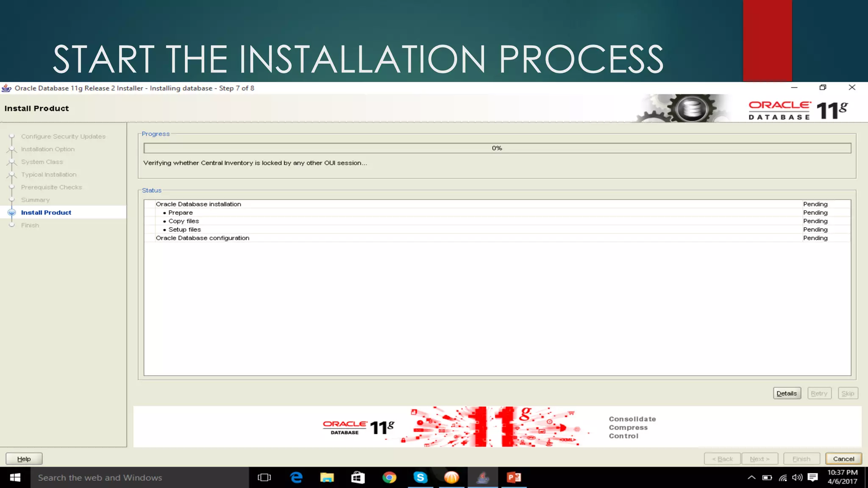Viewport: 868px width, 488px height.
Task: Open the volume control icon
Action: (x=797, y=478)
